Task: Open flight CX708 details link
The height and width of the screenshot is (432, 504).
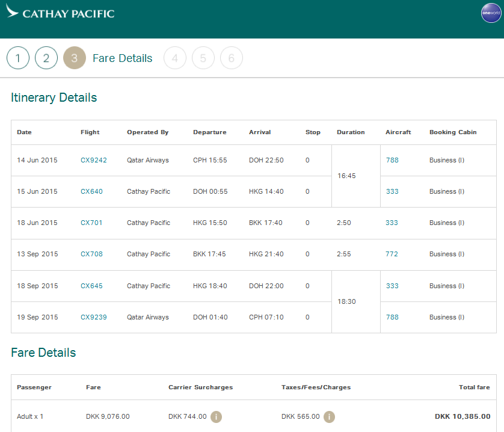Action: [91, 254]
